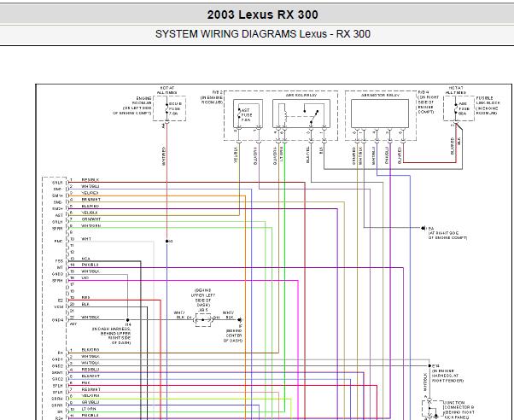Click the vertical WHT/RED wire label
Screen dimensions: 514x420
click(x=164, y=156)
